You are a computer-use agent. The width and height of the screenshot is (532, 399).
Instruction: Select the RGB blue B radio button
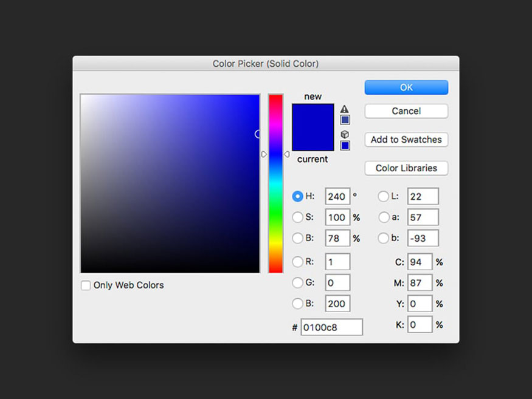pyautogui.click(x=297, y=304)
